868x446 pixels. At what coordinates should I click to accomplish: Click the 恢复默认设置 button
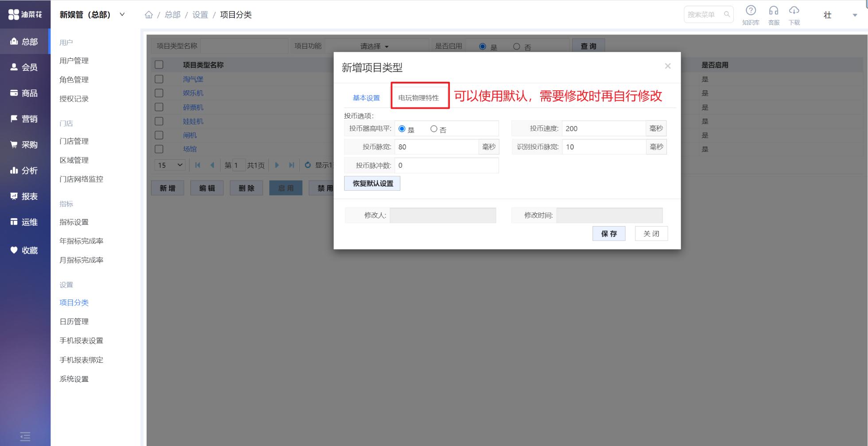point(372,184)
